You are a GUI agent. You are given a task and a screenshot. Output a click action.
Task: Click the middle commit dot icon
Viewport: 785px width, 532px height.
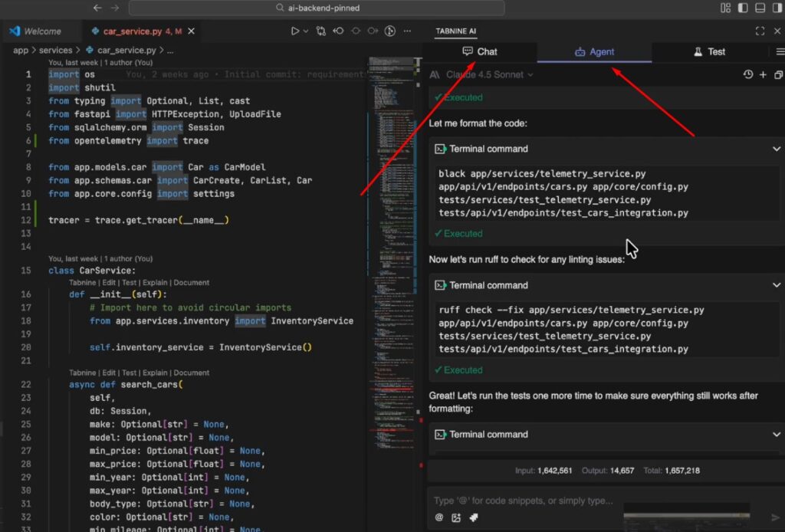[356, 31]
